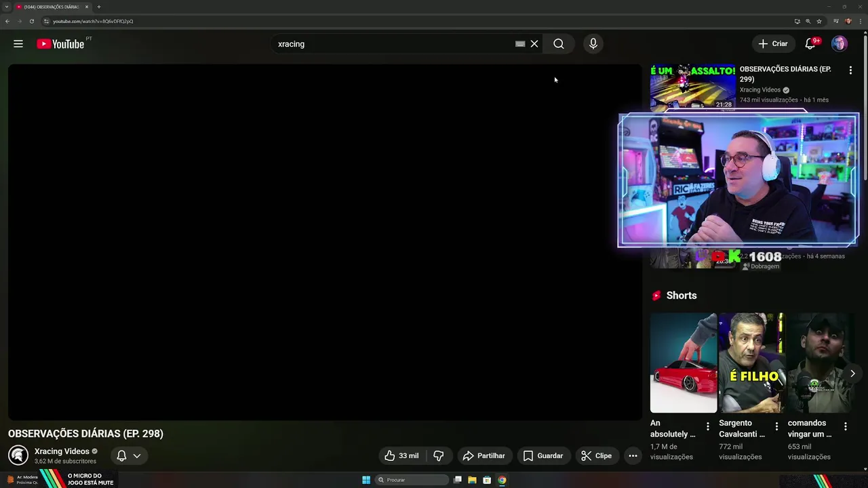This screenshot has width=868, height=488.
Task: Open the taskbar weather widget
Action: point(22,480)
